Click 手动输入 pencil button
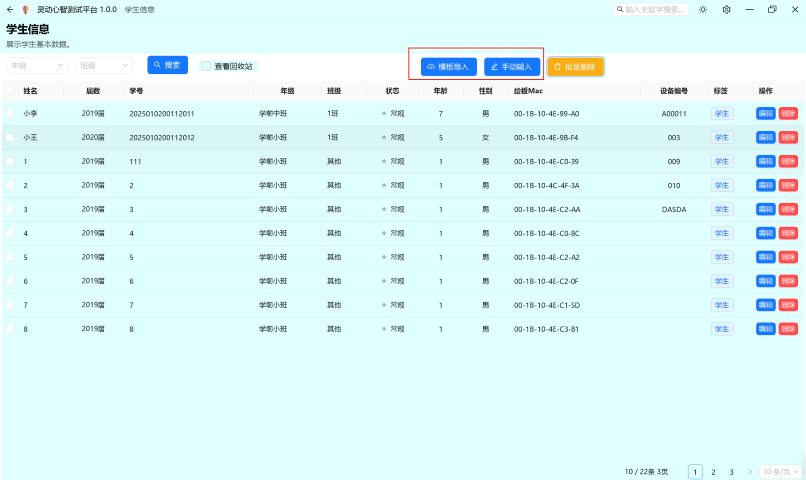 tap(511, 67)
